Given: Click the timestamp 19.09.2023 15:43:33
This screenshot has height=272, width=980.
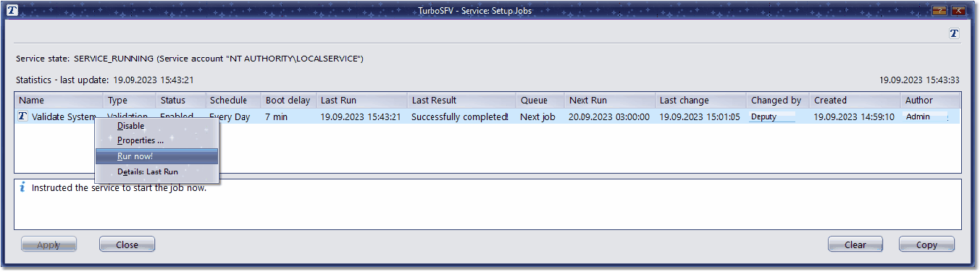Looking at the screenshot, I should (919, 80).
